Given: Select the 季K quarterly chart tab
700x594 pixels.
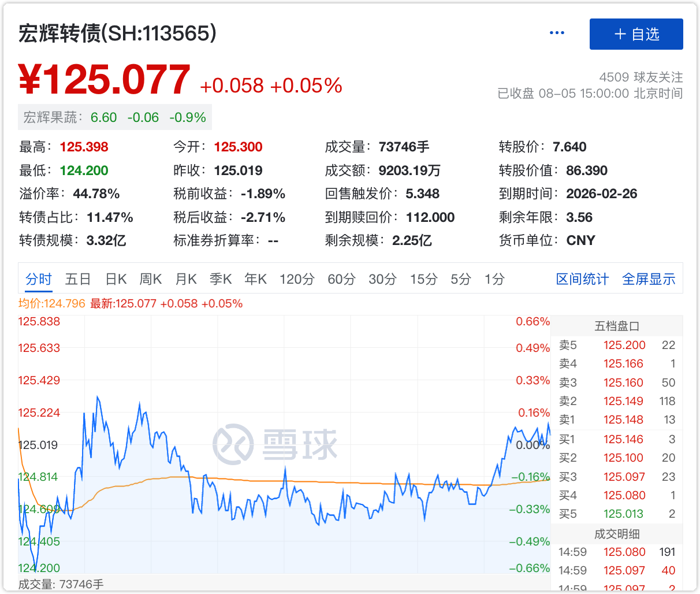Looking at the screenshot, I should [x=221, y=279].
